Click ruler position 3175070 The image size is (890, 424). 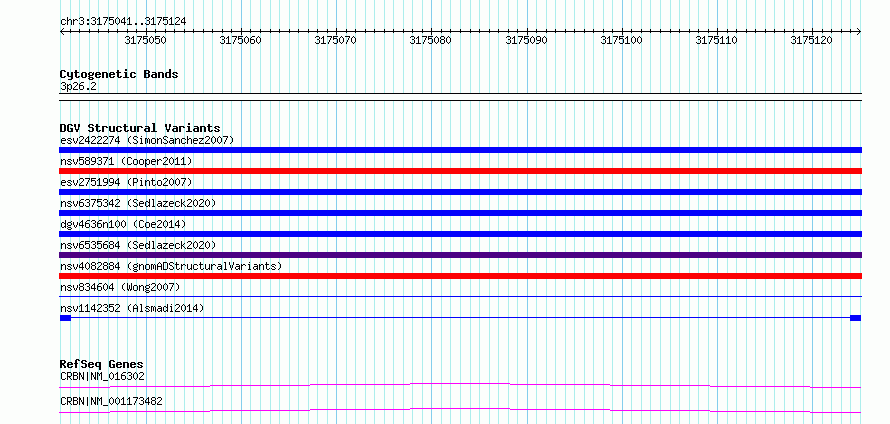[336, 40]
